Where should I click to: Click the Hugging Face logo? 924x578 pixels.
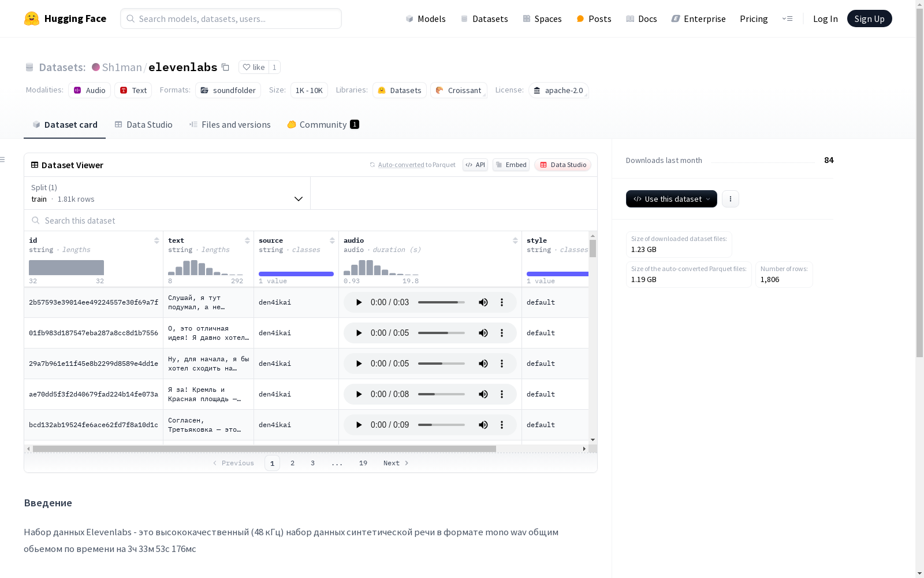[65, 18]
